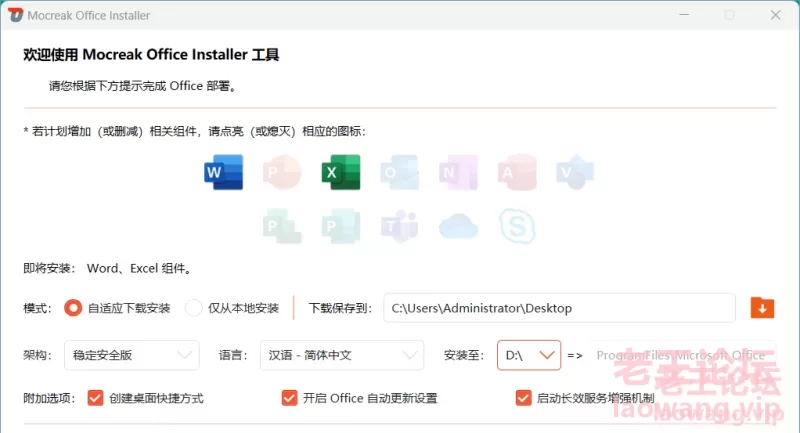Click the 附加选项 label
Screen dimensions: 800x433
pyautogui.click(x=49, y=398)
